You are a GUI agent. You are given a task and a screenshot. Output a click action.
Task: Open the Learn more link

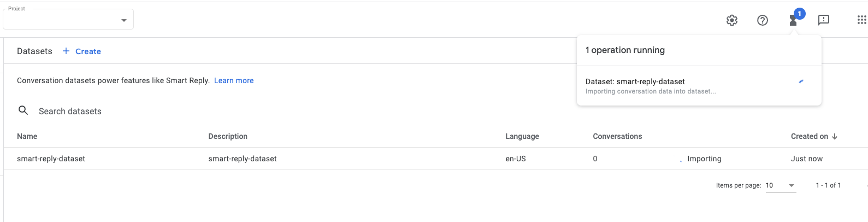pos(234,80)
